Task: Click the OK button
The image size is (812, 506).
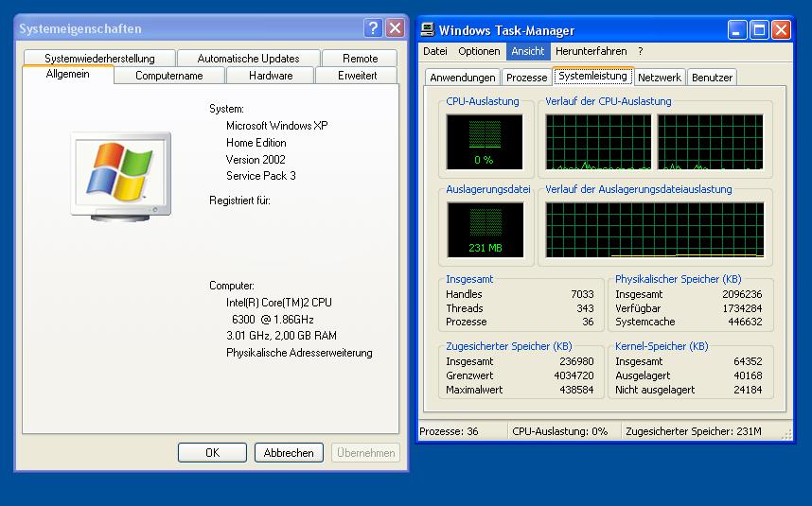Action: (212, 453)
